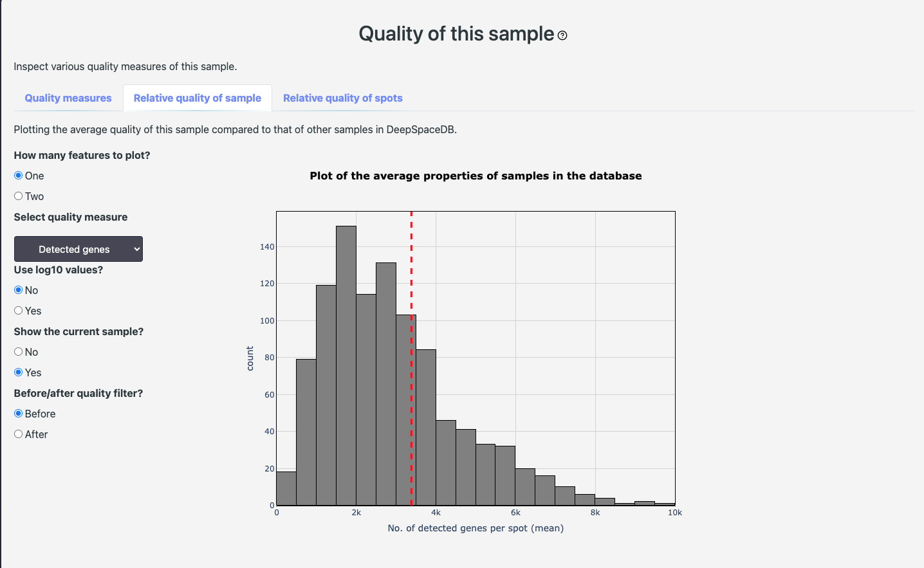Select One feature to plot
The image size is (924, 568).
pyautogui.click(x=19, y=176)
